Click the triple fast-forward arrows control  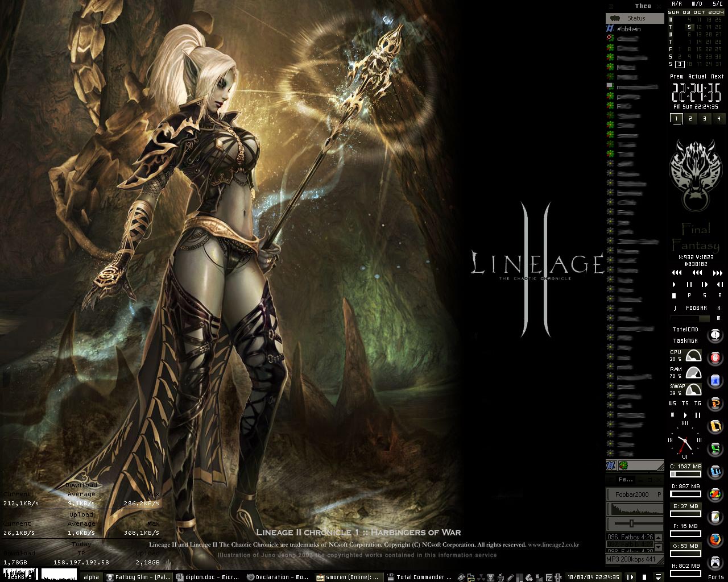pyautogui.click(x=717, y=273)
